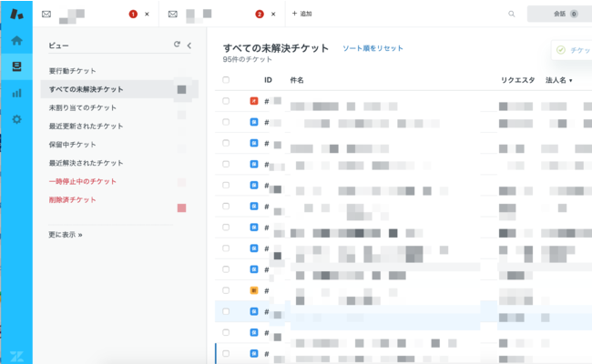This screenshot has height=364, width=592.
Task: Click the search magnifier icon
Action: pyautogui.click(x=512, y=14)
